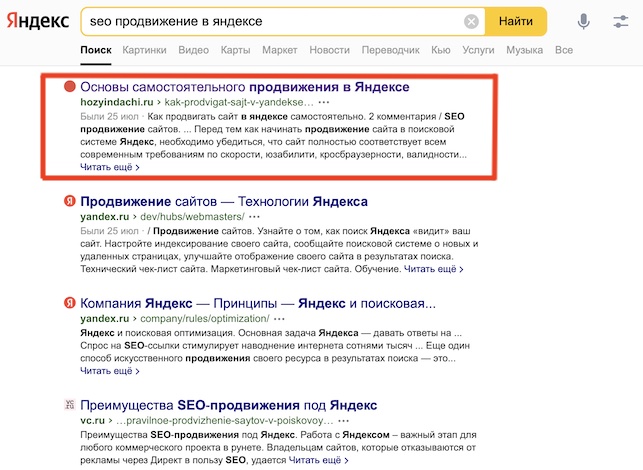This screenshot has height=470, width=643.
Task: Open the hozyindachi.ru domain link
Action: (117, 102)
